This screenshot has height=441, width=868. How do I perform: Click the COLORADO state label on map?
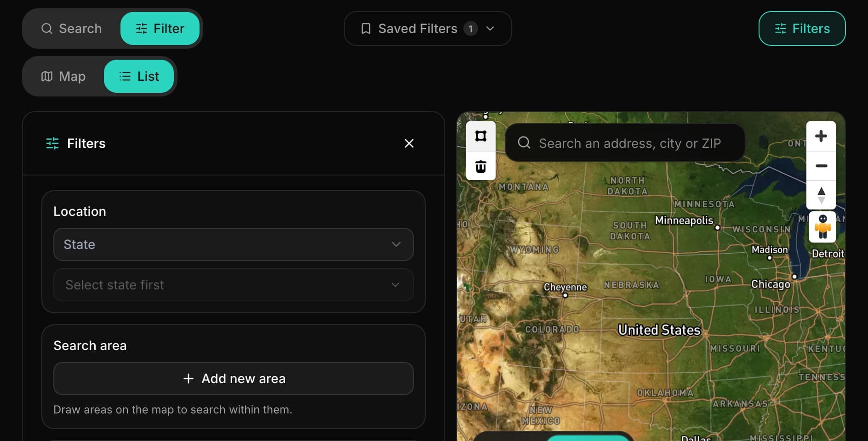pos(552,329)
